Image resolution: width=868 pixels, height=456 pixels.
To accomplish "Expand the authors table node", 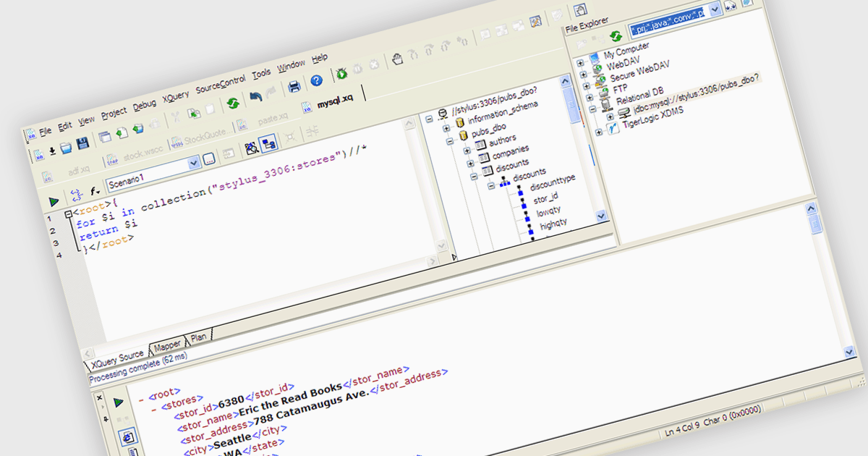I will (467, 151).
